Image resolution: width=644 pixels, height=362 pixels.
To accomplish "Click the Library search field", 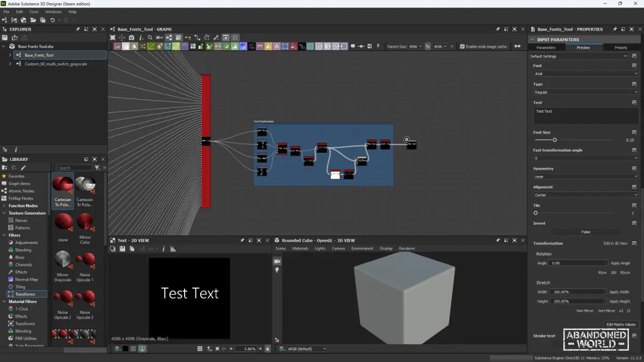I will pyautogui.click(x=75, y=168).
